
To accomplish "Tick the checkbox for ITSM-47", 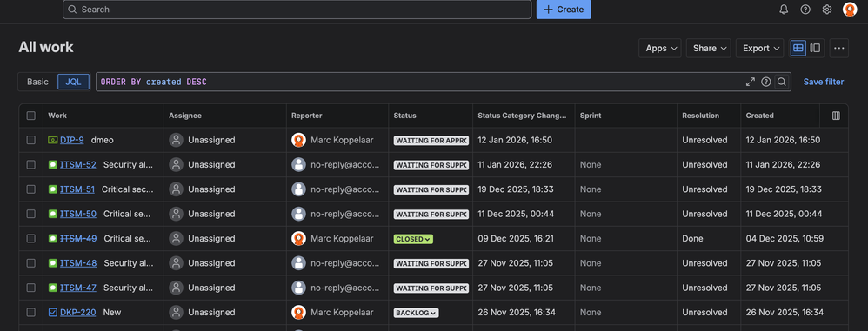I will click(x=31, y=288).
